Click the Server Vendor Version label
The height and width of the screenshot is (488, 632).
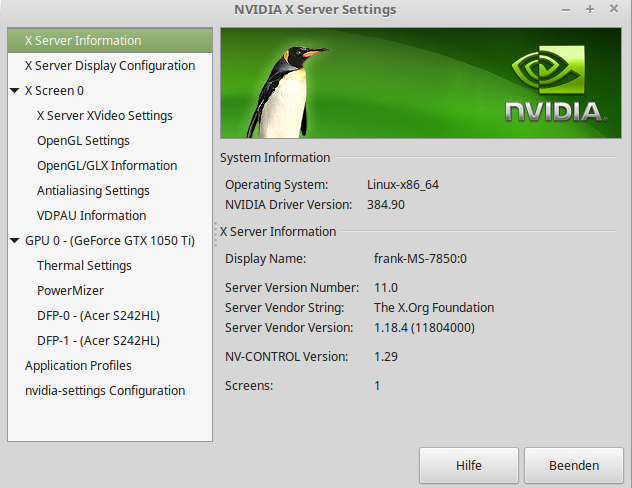point(289,328)
